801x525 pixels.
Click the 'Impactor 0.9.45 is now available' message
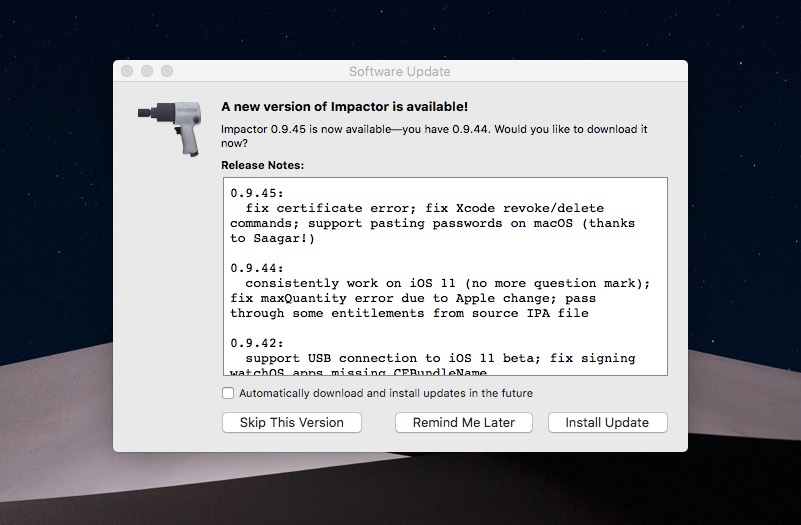coord(434,136)
